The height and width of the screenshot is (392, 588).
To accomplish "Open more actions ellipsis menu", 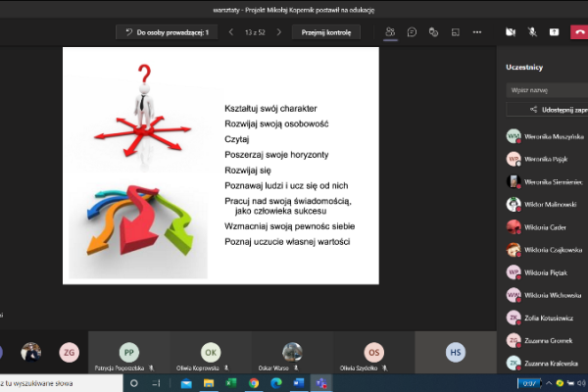I will click(477, 31).
